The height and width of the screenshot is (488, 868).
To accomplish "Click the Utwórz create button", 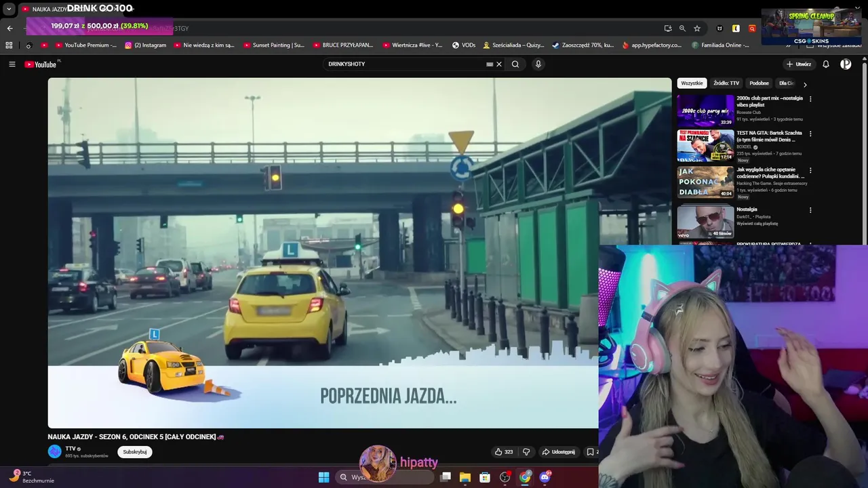I will [798, 64].
